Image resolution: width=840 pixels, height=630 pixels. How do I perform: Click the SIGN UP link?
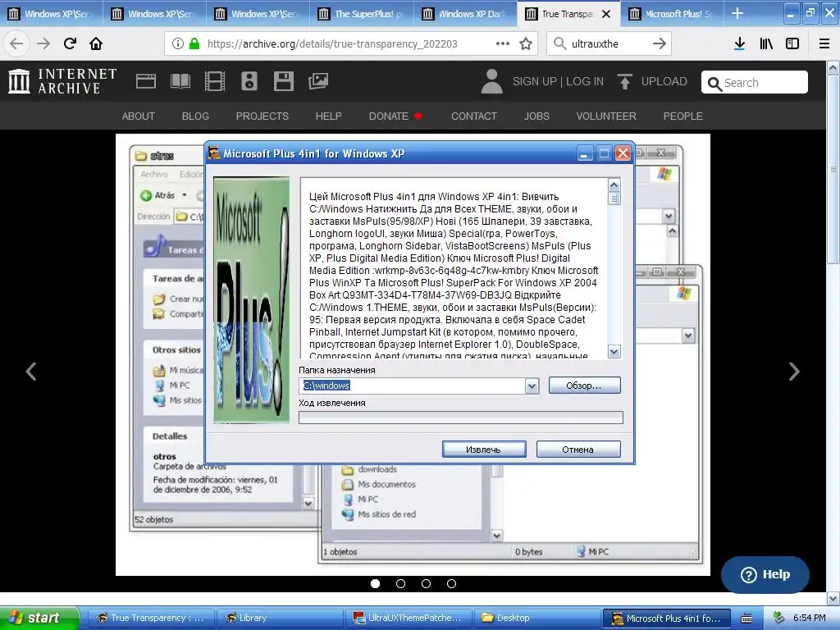coord(535,81)
